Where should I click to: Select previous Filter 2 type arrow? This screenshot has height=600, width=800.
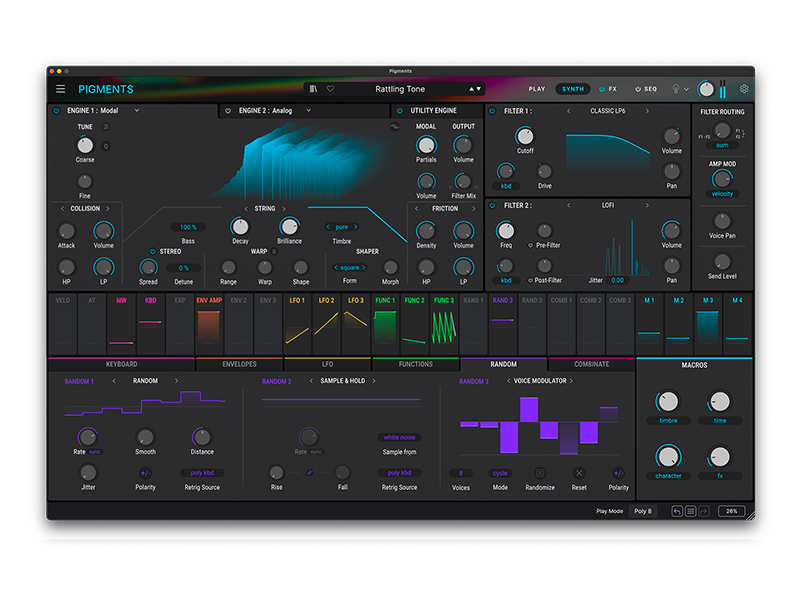(x=569, y=205)
